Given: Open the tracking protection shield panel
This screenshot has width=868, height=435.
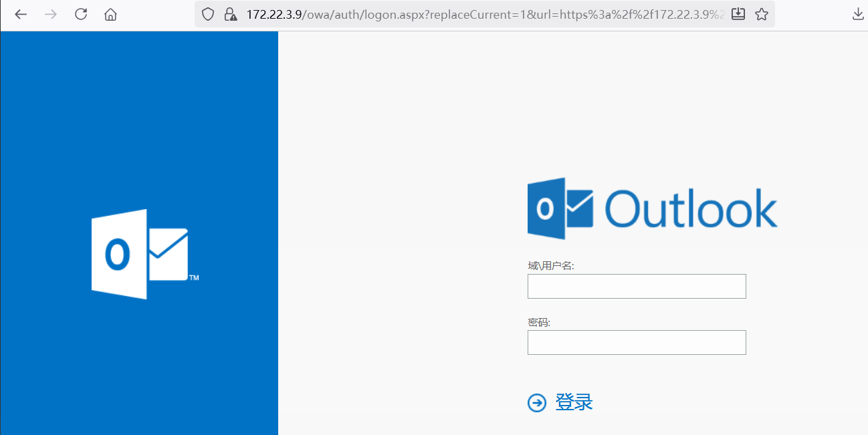Looking at the screenshot, I should (x=208, y=14).
